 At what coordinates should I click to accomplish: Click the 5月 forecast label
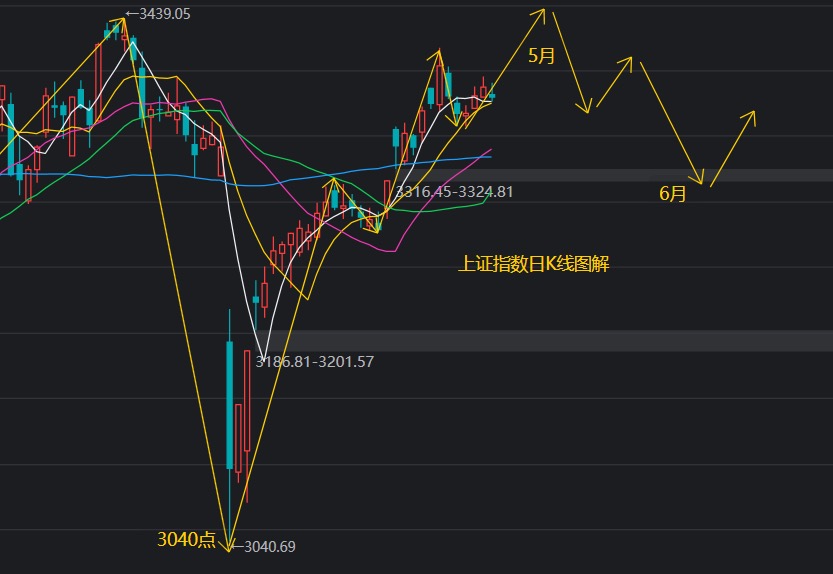tap(541, 55)
